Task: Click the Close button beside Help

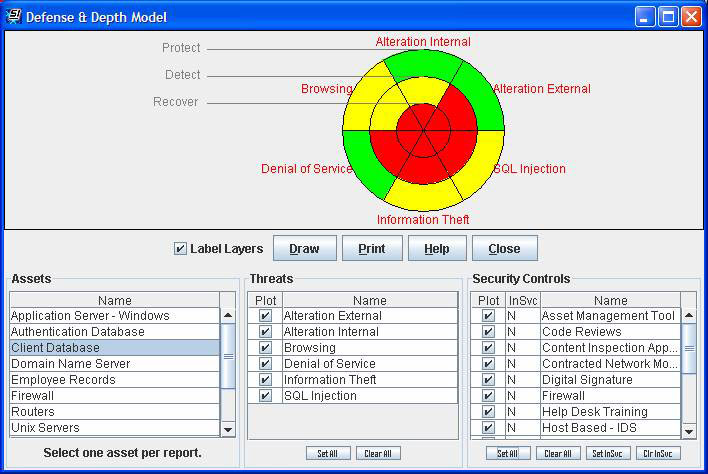Action: point(504,248)
